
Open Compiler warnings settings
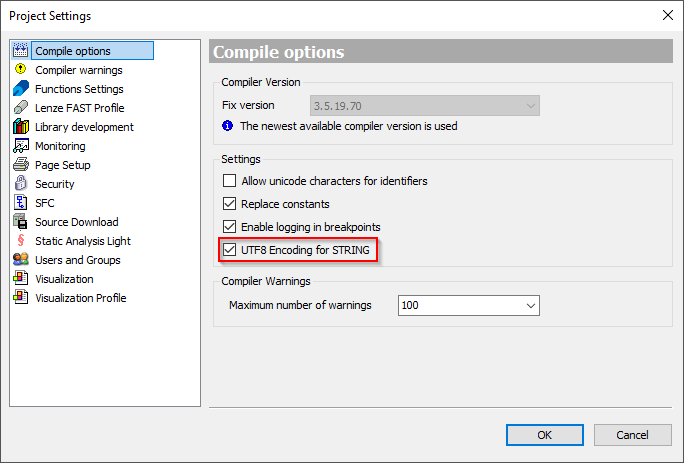click(79, 70)
